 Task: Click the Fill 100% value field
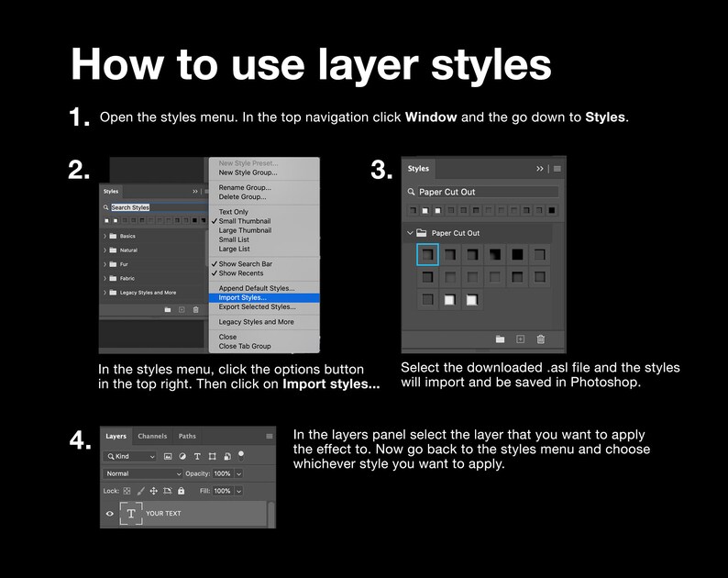(x=224, y=491)
